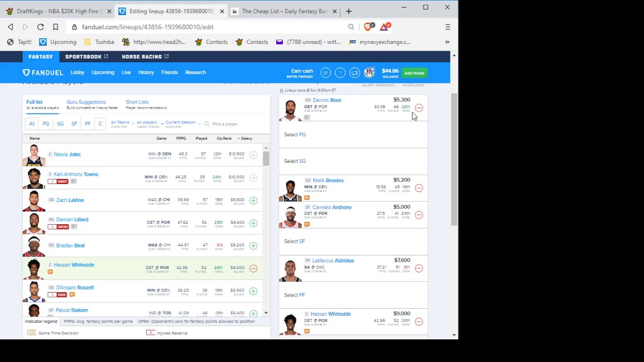The width and height of the screenshot is (644, 362).
Task: Switch to Full list tab
Action: pyautogui.click(x=42, y=105)
